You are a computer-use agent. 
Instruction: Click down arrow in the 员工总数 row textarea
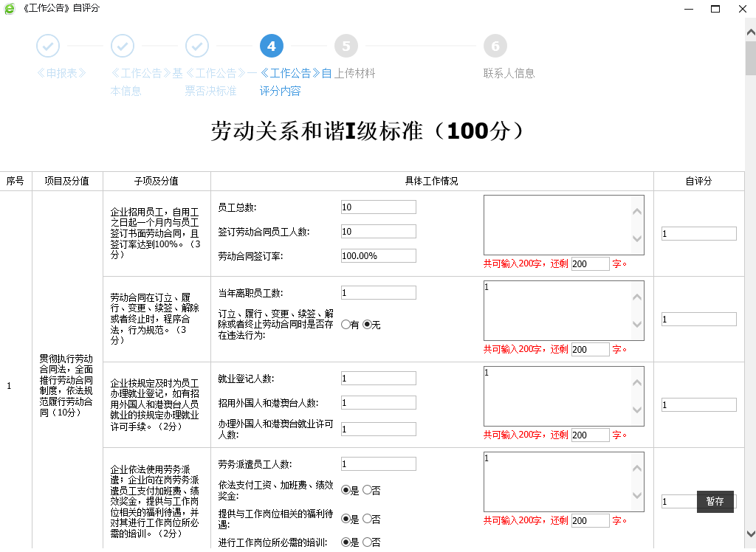[637, 238]
